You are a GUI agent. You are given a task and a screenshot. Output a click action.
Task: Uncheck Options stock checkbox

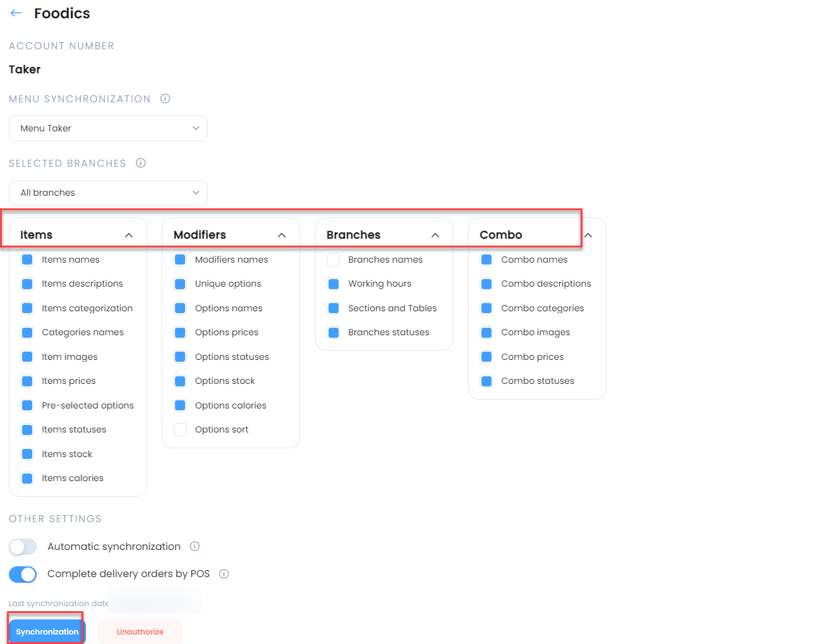(180, 381)
